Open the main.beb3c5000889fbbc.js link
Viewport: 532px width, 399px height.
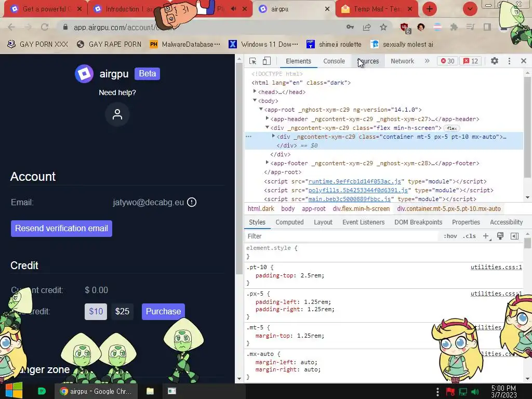[350, 199]
